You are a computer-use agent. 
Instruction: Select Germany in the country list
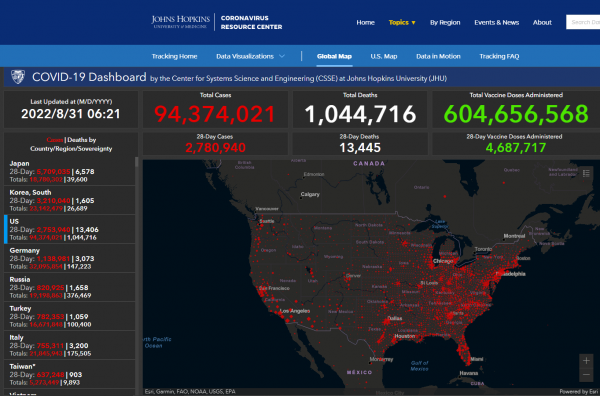[69, 258]
